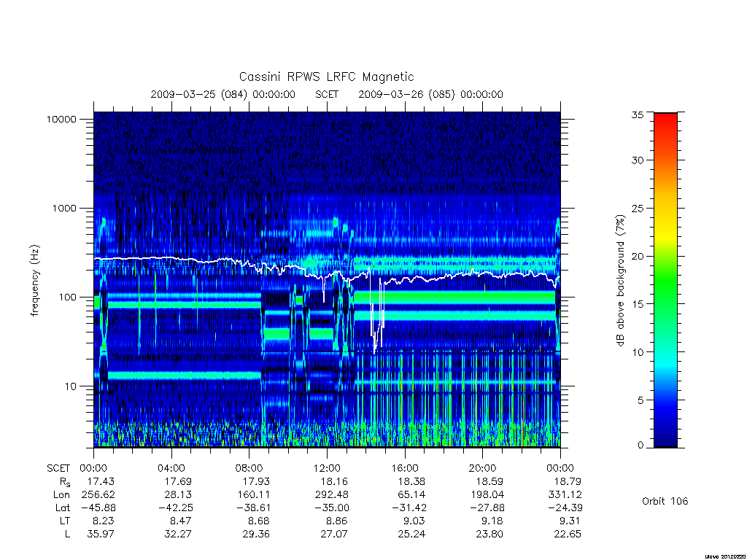Click the title 'Cassini RPWS LRFC Magnetic'
This screenshot has width=747, height=560.
click(326, 77)
